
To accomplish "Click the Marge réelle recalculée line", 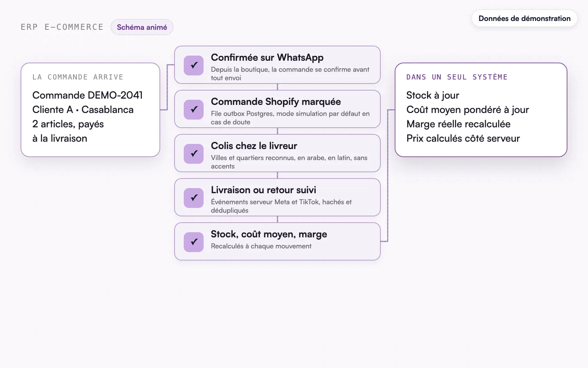I will pos(458,124).
